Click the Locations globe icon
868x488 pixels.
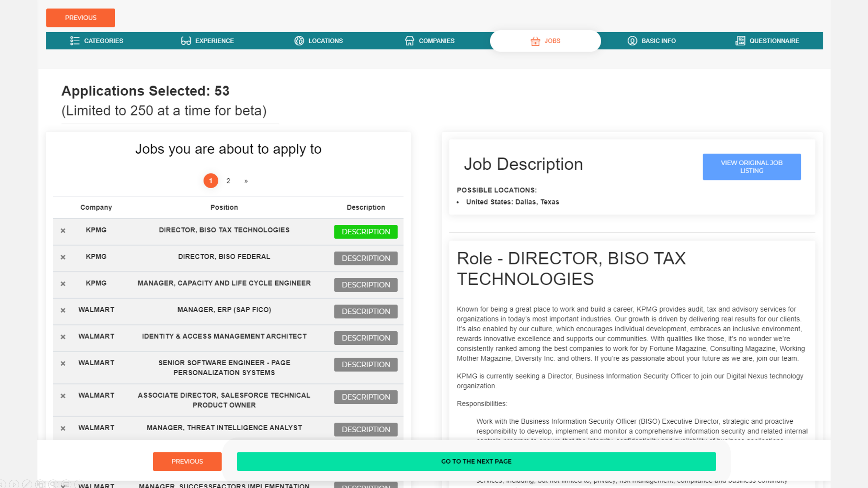pos(299,41)
